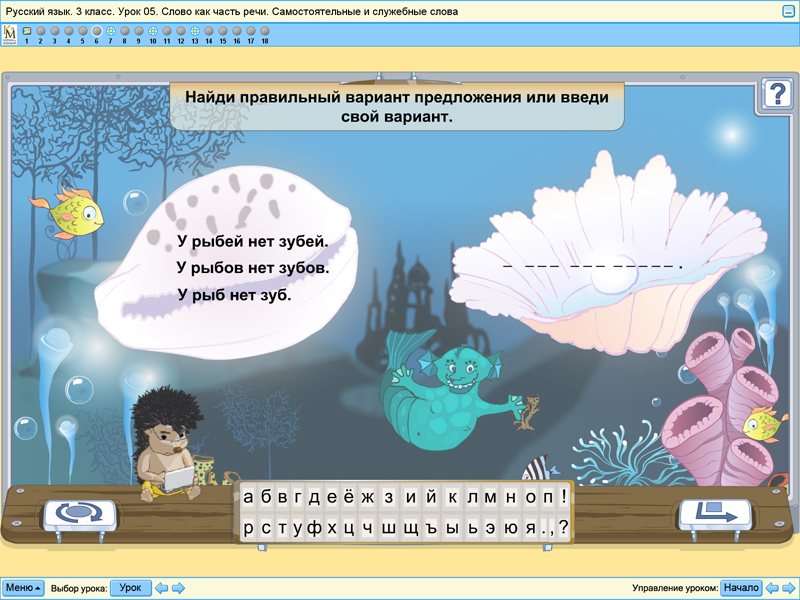800x600 pixels.
Task: Click the next lesson arrow
Action: pyautogui.click(x=178, y=587)
